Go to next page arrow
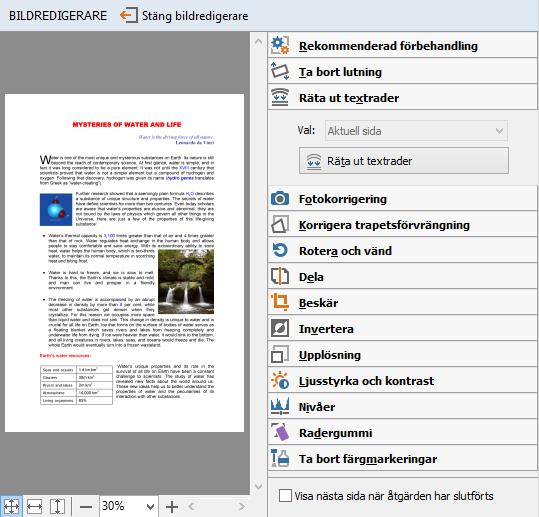The height and width of the screenshot is (517, 539). [241, 506]
